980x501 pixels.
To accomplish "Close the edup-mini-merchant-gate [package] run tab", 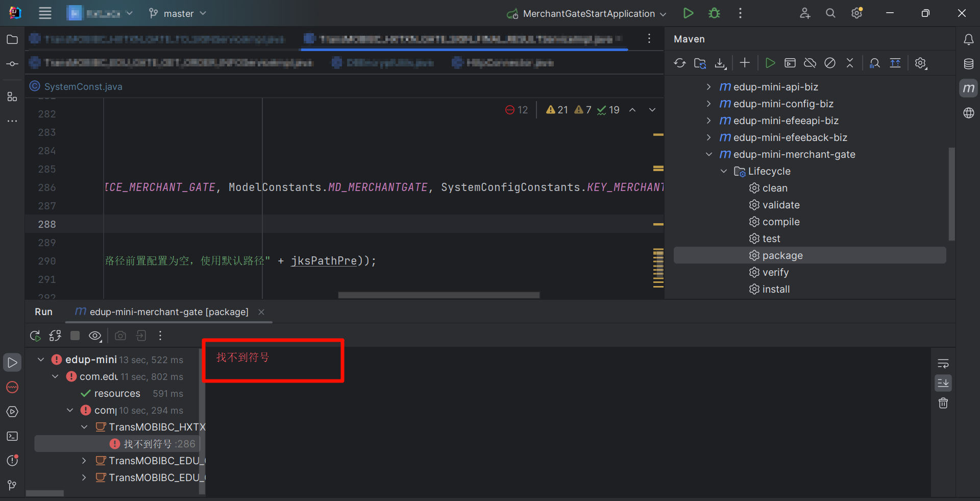I will pyautogui.click(x=261, y=312).
